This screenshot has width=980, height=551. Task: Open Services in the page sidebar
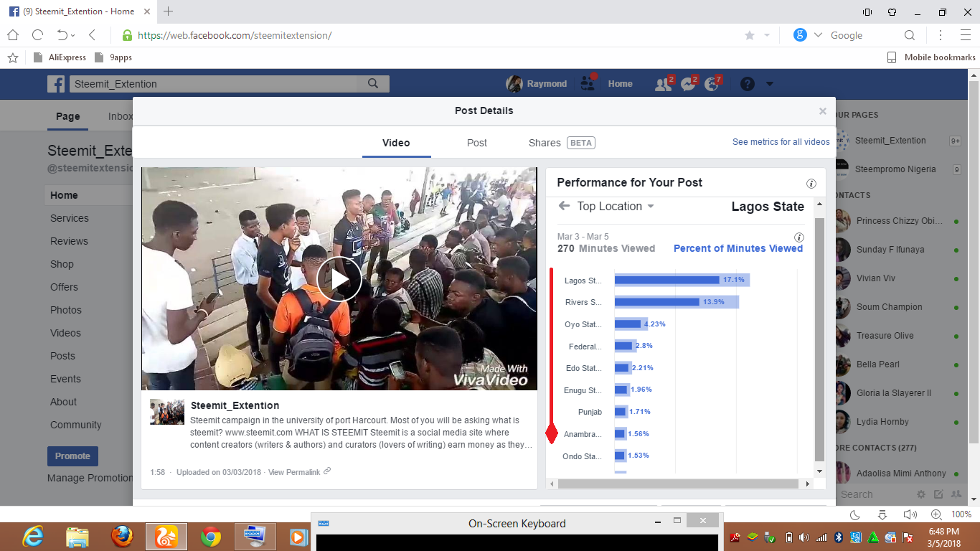pyautogui.click(x=70, y=218)
